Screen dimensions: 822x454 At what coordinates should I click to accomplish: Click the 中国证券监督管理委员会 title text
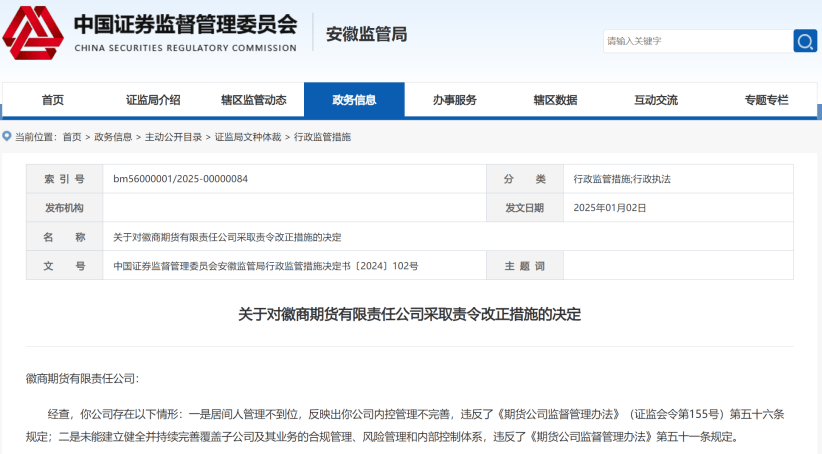186,25
